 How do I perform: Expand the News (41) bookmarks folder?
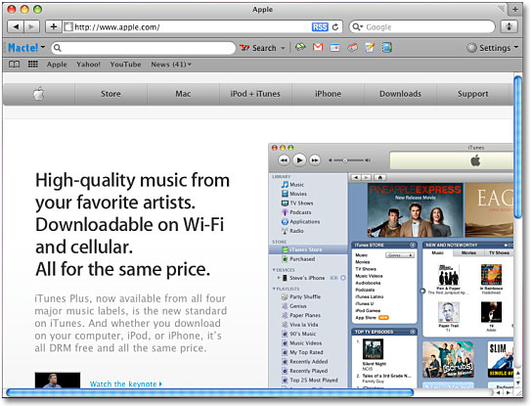[x=171, y=65]
